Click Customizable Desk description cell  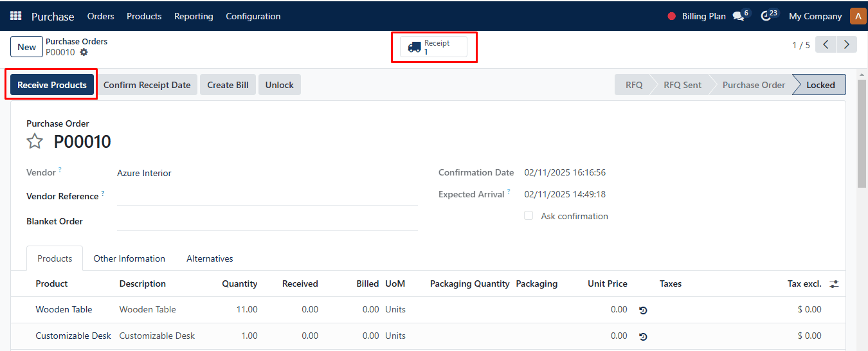[157, 336]
